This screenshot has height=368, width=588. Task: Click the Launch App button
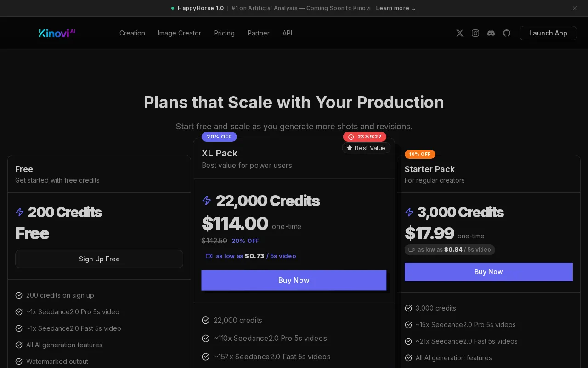click(x=548, y=33)
